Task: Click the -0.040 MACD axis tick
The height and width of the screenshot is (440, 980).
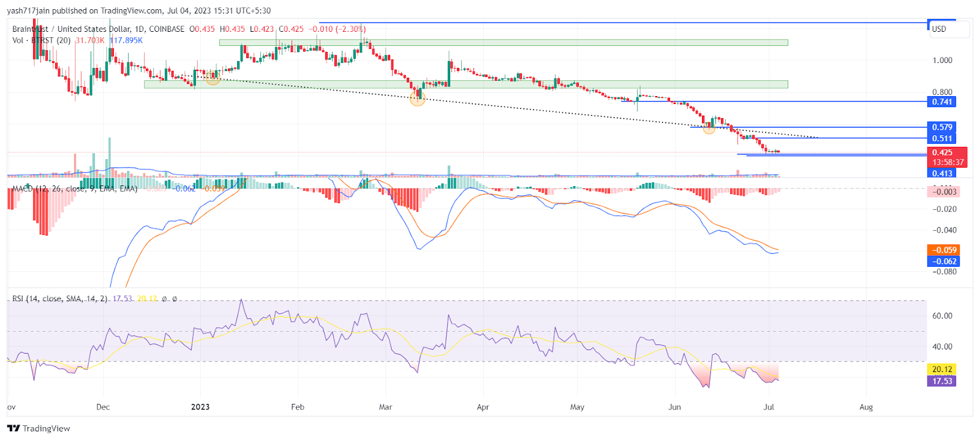Action: (x=944, y=230)
